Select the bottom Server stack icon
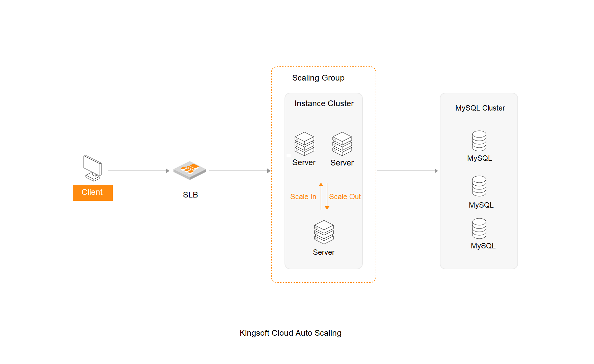The width and height of the screenshot is (594, 364). (x=324, y=232)
